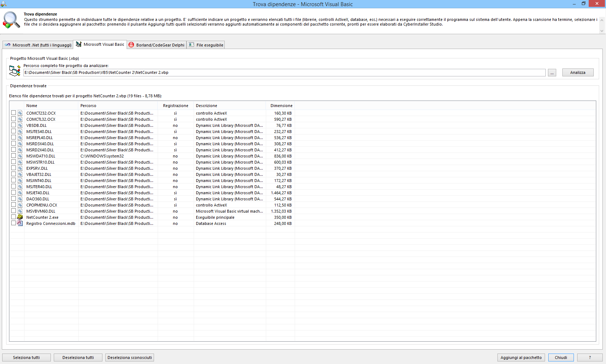Image resolution: width=606 pixels, height=364 pixels.
Task: Click the file icon next to MSRD3X40.DLL
Action: click(x=20, y=144)
